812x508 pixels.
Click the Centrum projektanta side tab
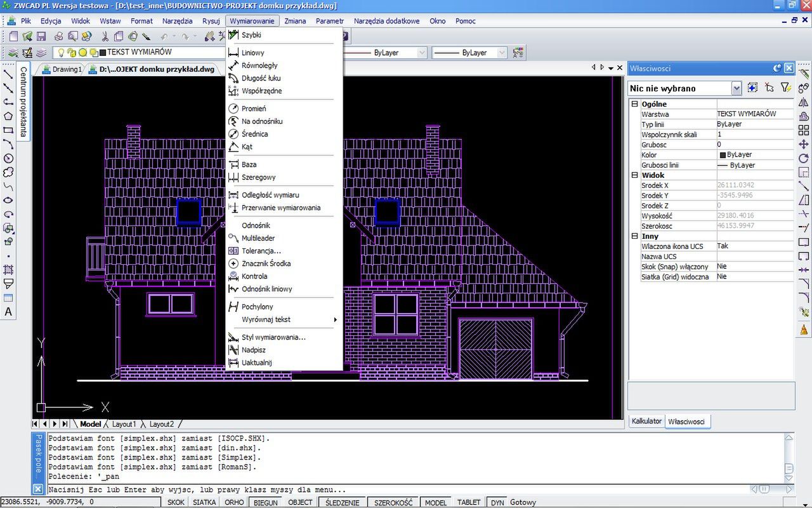[x=23, y=102]
